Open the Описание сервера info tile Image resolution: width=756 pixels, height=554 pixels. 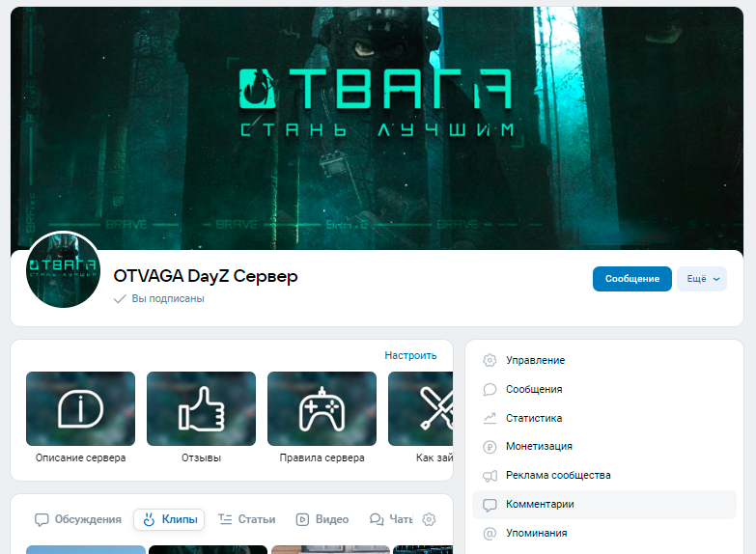pyautogui.click(x=80, y=408)
